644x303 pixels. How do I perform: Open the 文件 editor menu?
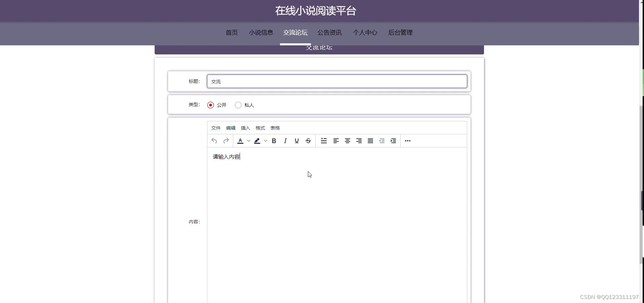coord(216,128)
